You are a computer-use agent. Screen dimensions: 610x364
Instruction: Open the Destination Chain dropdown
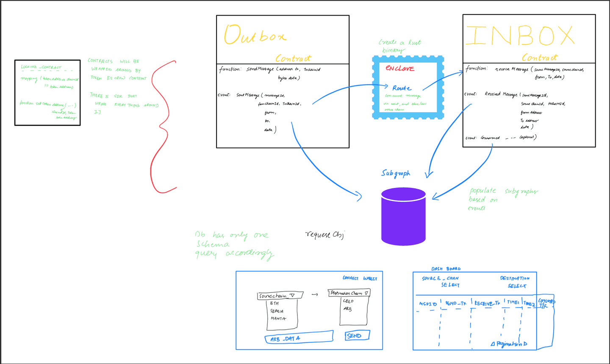pos(349,293)
